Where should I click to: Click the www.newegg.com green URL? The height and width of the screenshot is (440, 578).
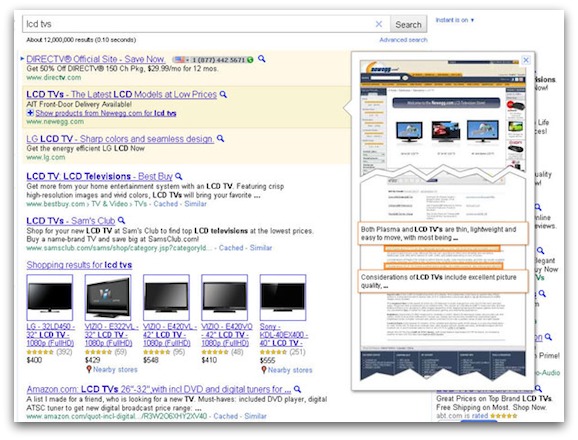coord(55,122)
